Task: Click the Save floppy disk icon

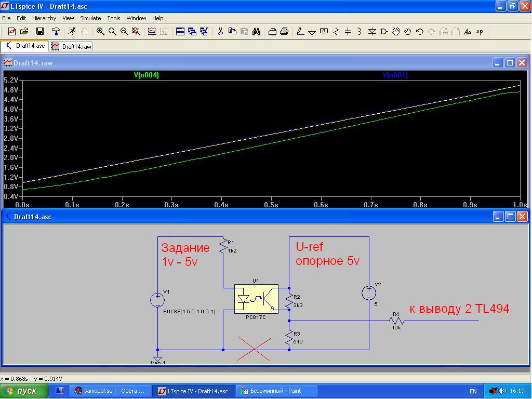Action: (39, 32)
